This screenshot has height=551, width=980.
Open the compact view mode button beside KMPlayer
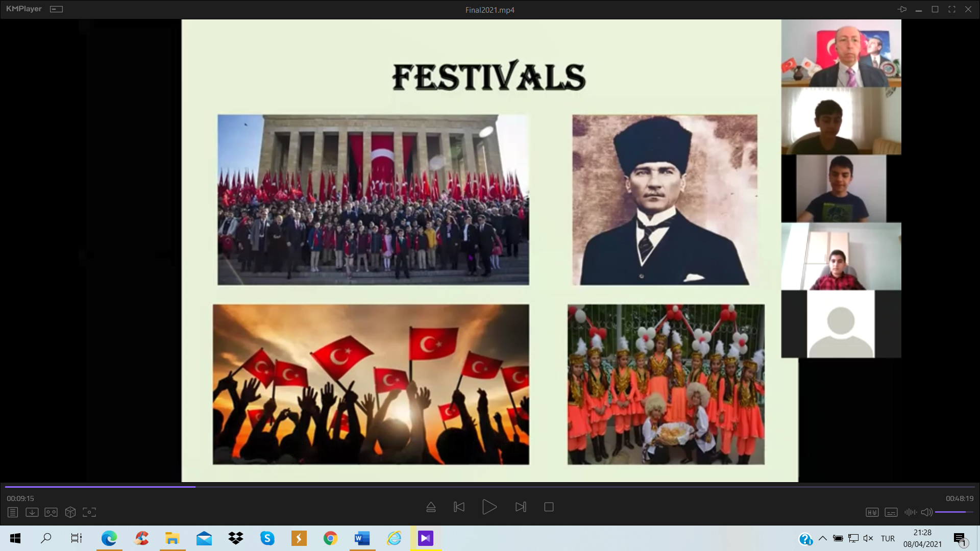pyautogui.click(x=56, y=9)
